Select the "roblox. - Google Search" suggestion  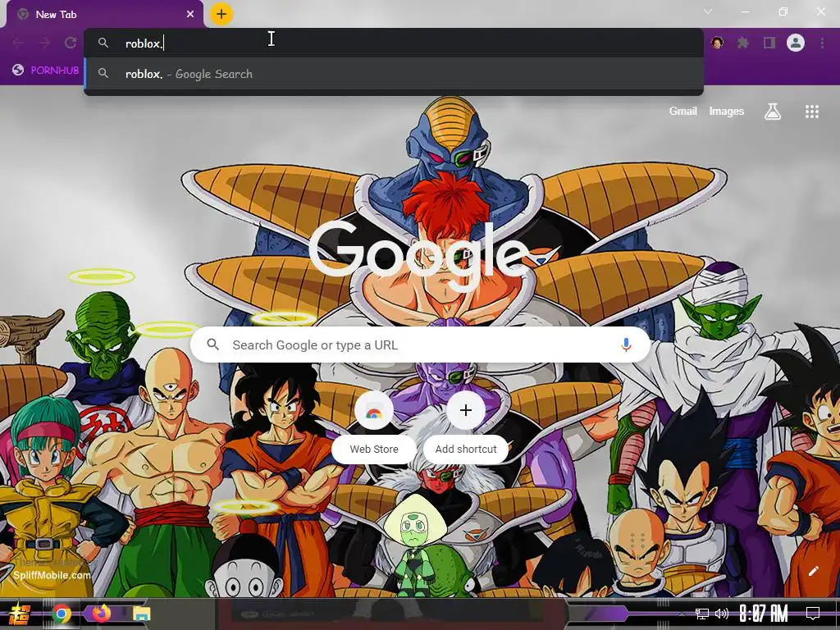tap(394, 74)
